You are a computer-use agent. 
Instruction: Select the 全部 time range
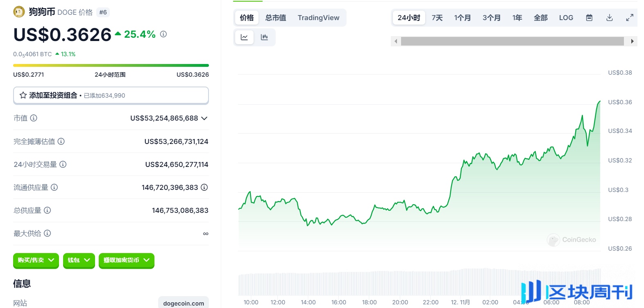[540, 18]
